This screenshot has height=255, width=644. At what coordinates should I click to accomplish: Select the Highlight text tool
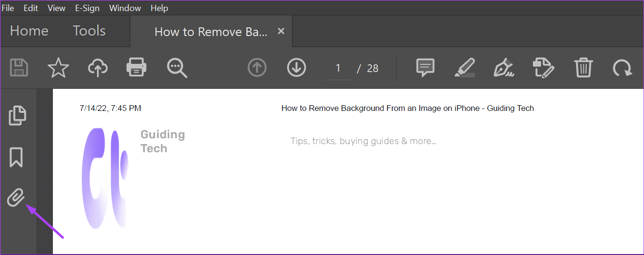465,68
